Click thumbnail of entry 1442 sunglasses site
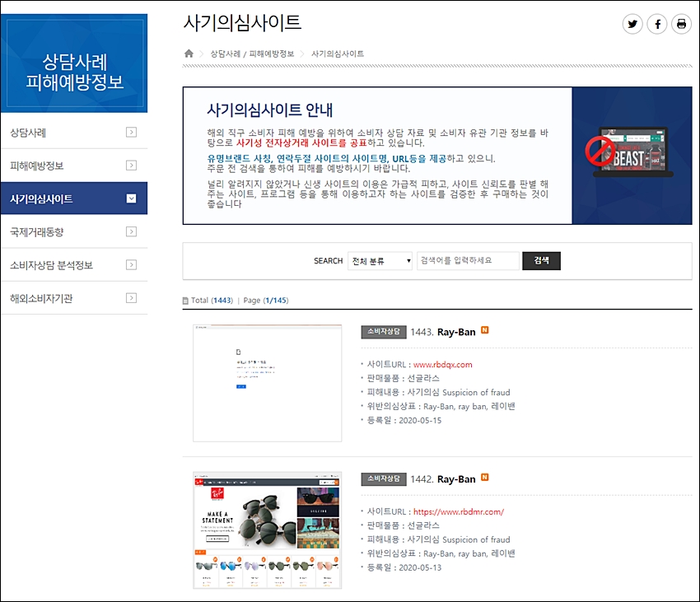700x602 pixels. coord(268,530)
